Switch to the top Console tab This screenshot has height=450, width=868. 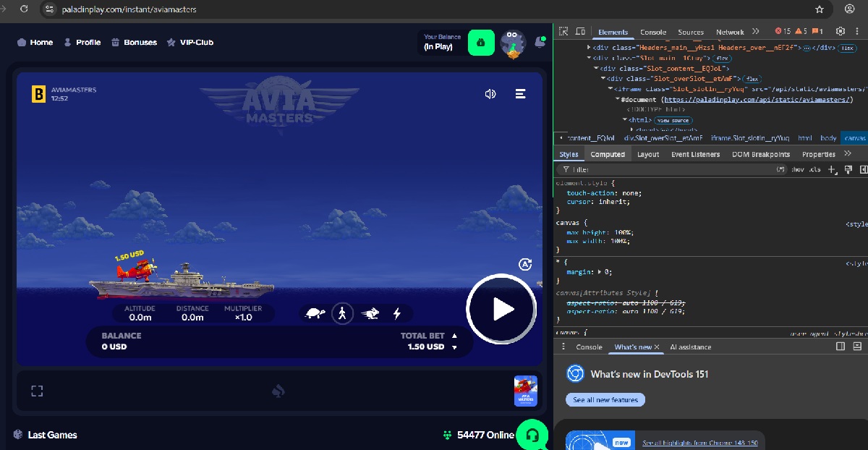tap(653, 32)
